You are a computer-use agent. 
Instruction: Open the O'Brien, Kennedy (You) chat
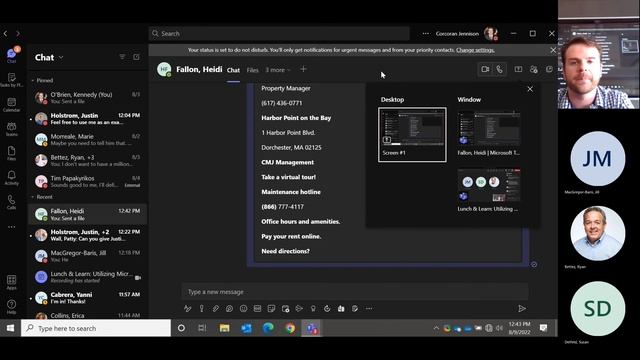click(x=87, y=98)
